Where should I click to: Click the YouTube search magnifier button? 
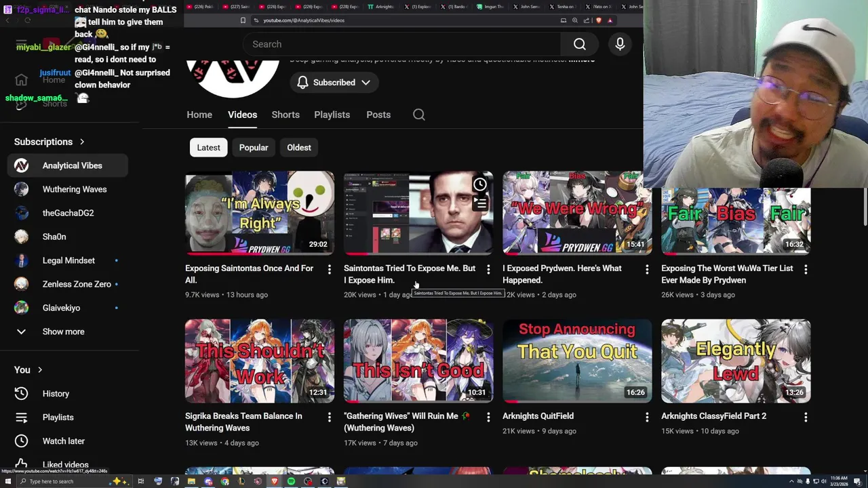(580, 44)
